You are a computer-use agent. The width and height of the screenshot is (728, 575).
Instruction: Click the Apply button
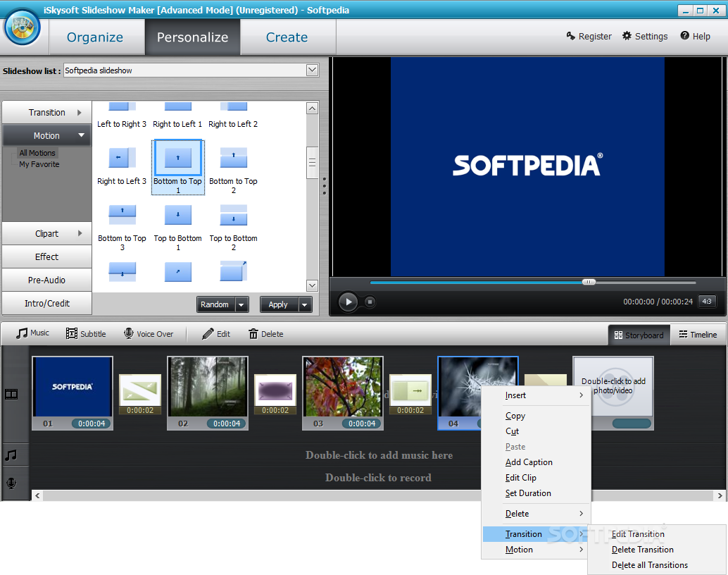pyautogui.click(x=279, y=305)
